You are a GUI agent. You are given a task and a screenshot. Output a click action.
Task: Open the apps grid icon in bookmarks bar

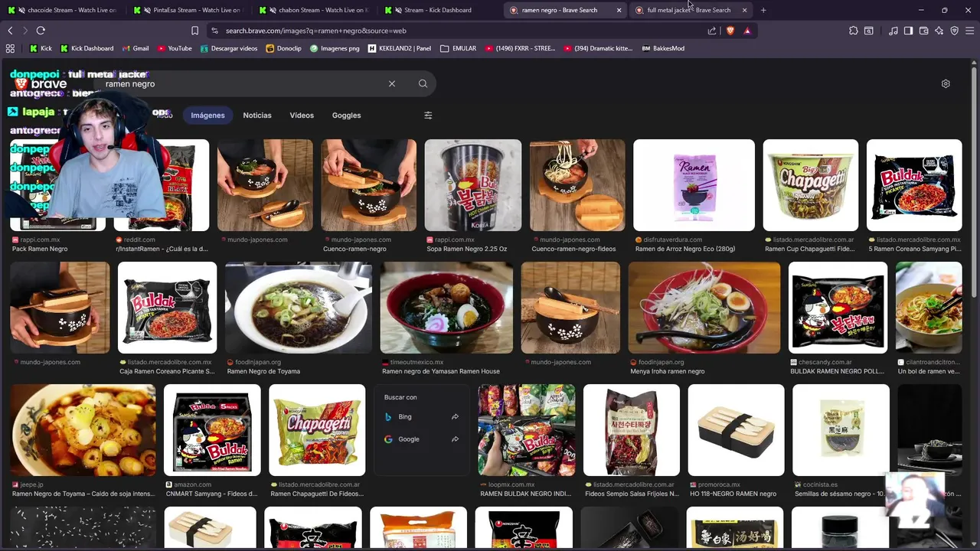pos(10,48)
